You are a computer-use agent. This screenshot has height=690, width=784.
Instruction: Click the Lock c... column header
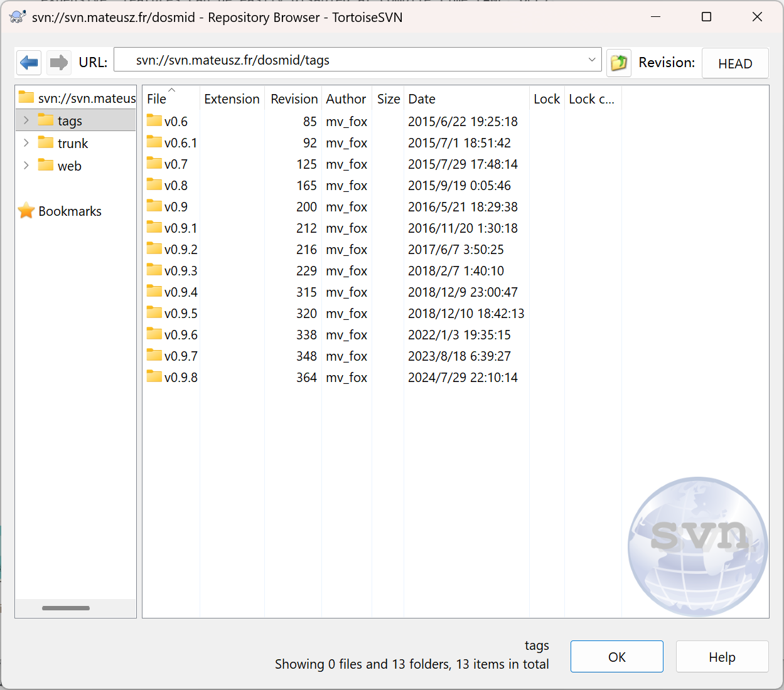(593, 98)
